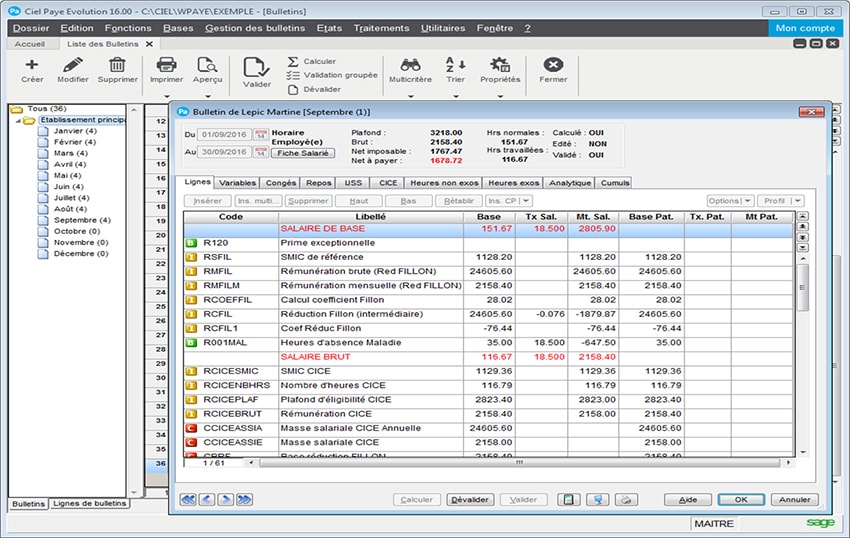Switch to the Cumuls tab

[615, 183]
